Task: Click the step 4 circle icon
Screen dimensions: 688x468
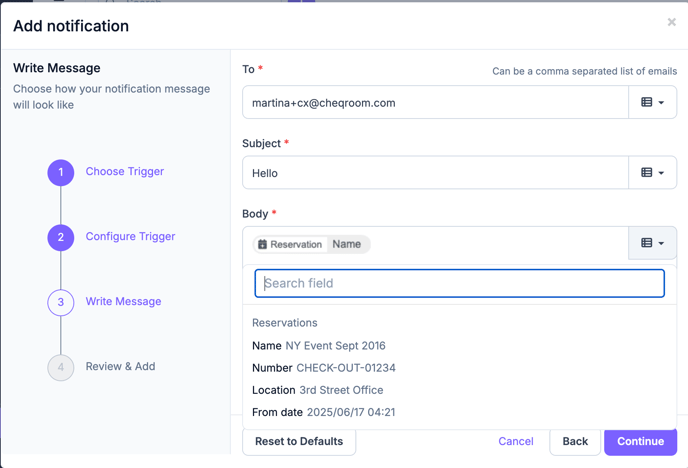Action: [x=61, y=367]
